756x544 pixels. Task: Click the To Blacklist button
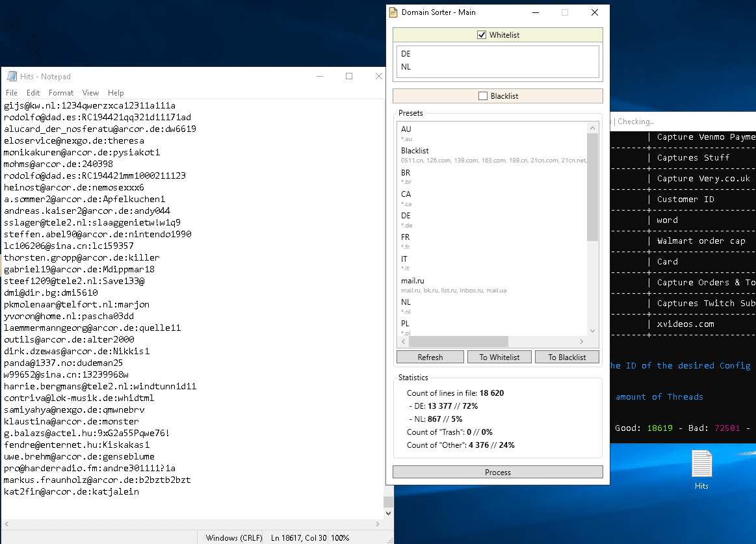[x=567, y=357]
